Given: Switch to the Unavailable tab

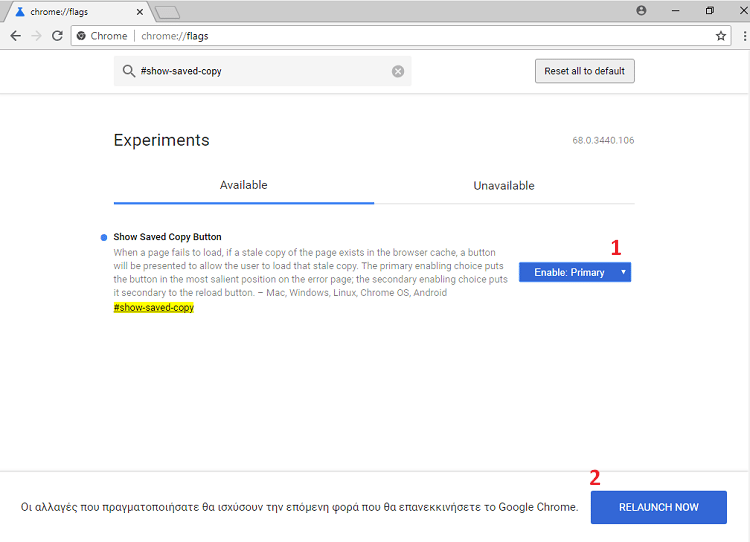Looking at the screenshot, I should click(504, 186).
